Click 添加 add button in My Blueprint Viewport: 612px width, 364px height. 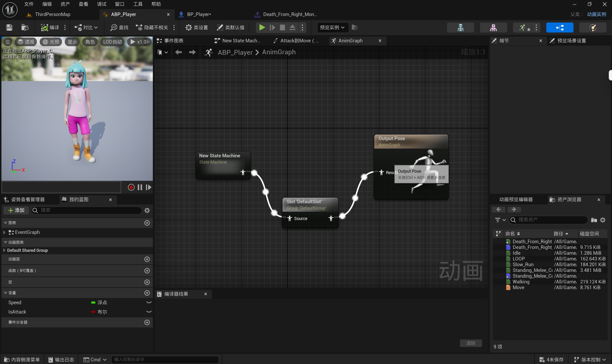click(16, 210)
